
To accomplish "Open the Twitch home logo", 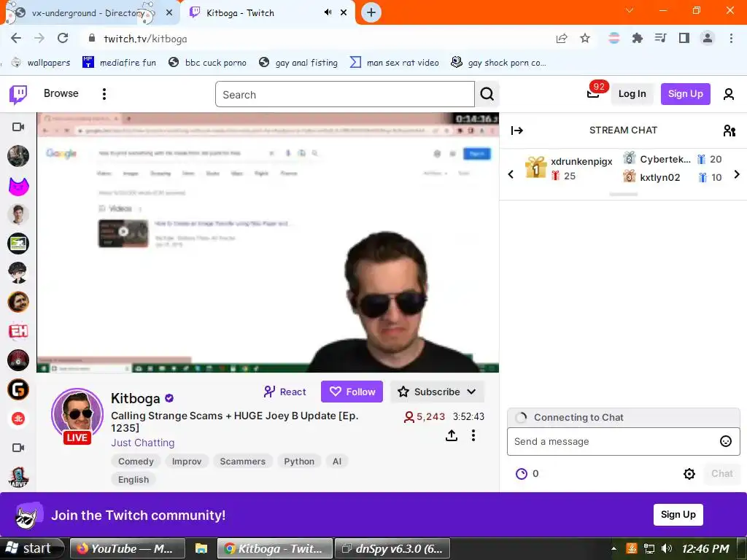I will 18,94.
